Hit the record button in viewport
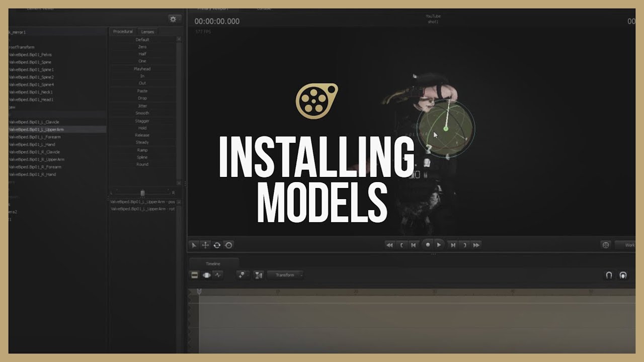 pyautogui.click(x=428, y=245)
